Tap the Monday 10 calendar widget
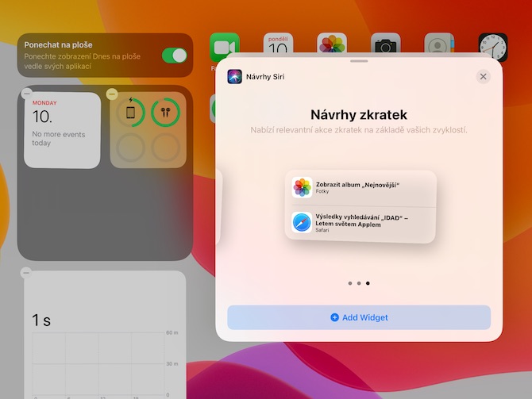The width and height of the screenshot is (532, 399). click(x=63, y=130)
